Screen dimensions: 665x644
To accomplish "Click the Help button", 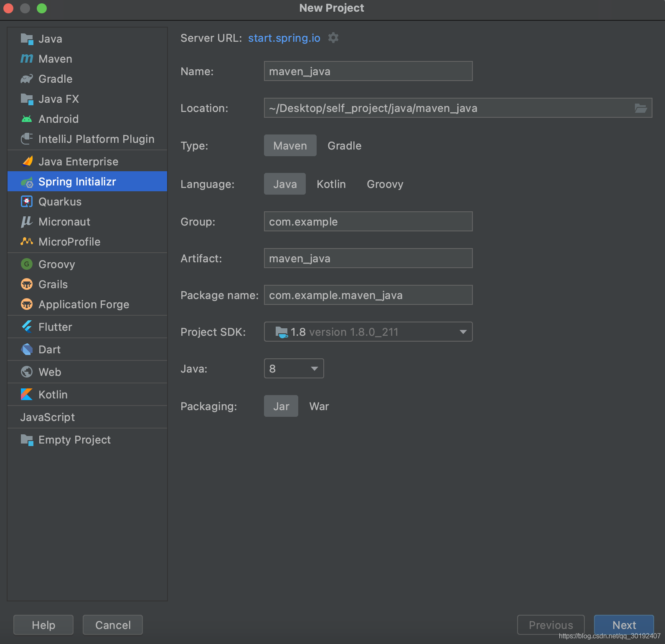I will 43,625.
